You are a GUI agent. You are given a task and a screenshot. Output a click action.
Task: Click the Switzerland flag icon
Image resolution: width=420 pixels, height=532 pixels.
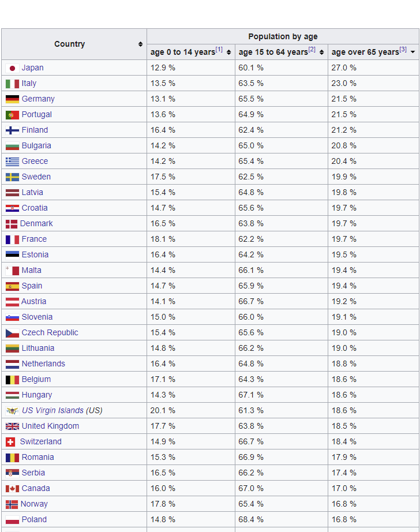point(10,442)
